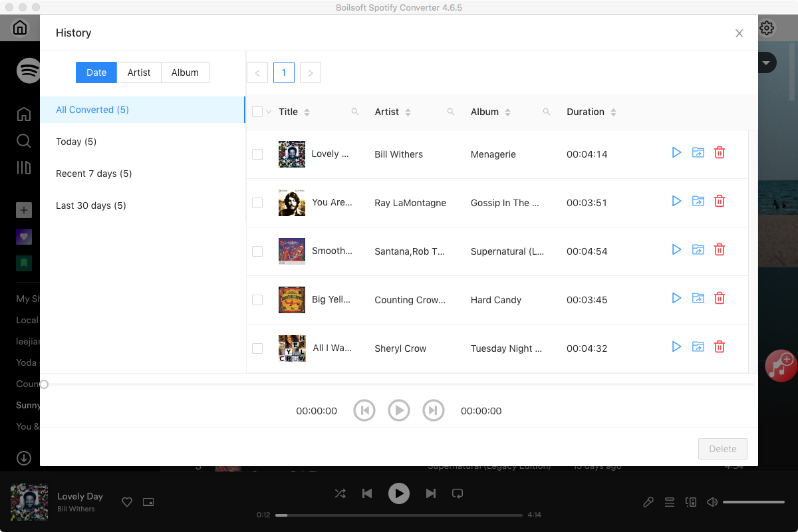The width and height of the screenshot is (798, 532).
Task: Open the Spotify downloads arrow icon
Action: coord(24,458)
